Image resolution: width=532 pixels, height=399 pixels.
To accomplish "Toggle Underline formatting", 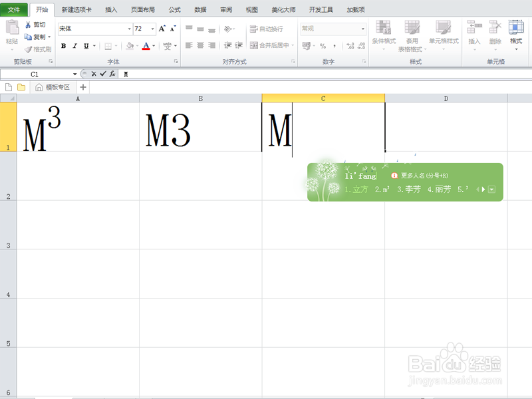I will click(x=86, y=46).
